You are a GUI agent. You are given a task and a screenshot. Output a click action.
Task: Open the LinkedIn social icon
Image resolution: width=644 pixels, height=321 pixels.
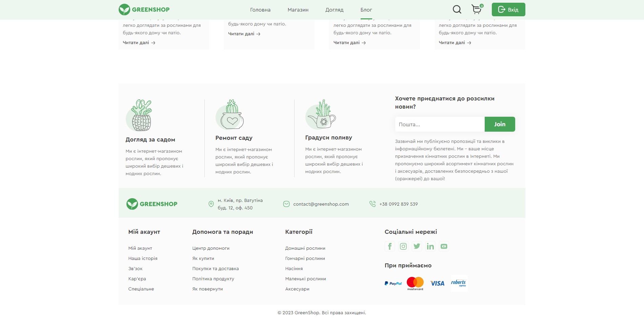point(430,246)
